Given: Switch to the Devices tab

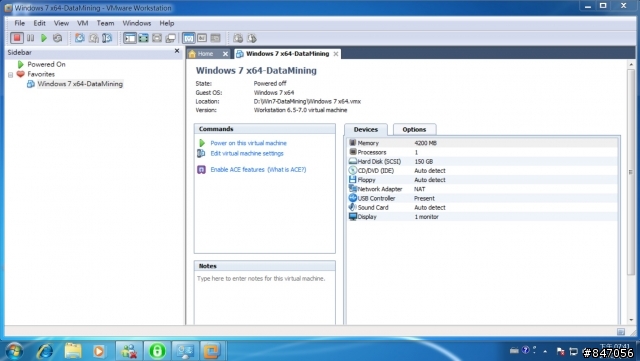Looking at the screenshot, I should [366, 129].
